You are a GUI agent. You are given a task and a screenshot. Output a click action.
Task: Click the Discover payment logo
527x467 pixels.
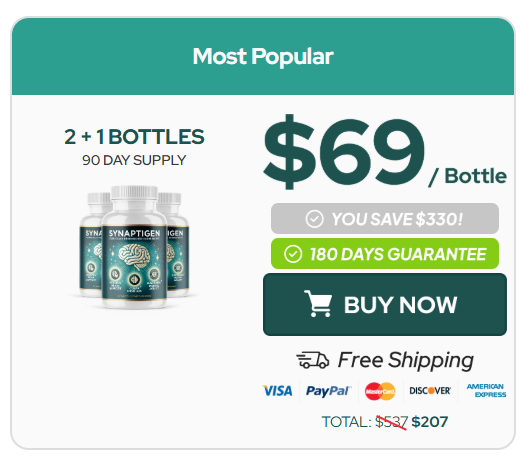[430, 391]
